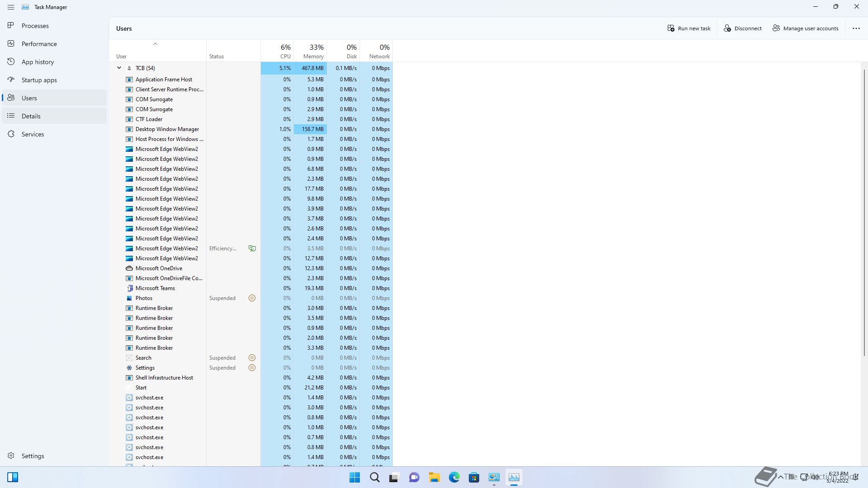Switch to the Details tab
The height and width of the screenshot is (488, 868).
coord(31,116)
